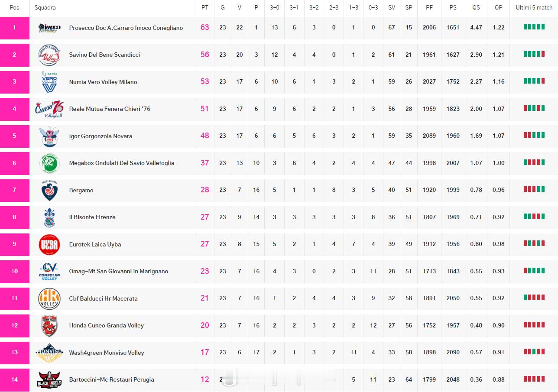This screenshot has height=392, width=558.
Task: Select the Cbf Balducci Hr Macerata name
Action: point(104,298)
